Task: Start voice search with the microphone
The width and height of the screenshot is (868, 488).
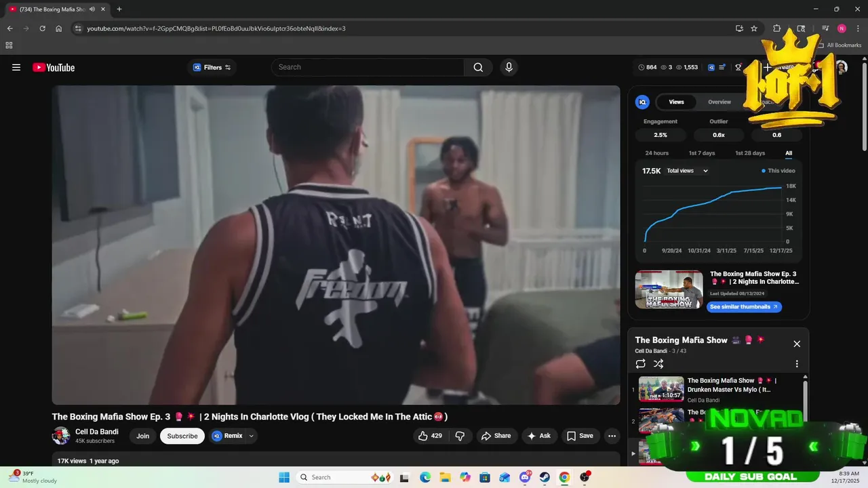Action: tap(509, 67)
